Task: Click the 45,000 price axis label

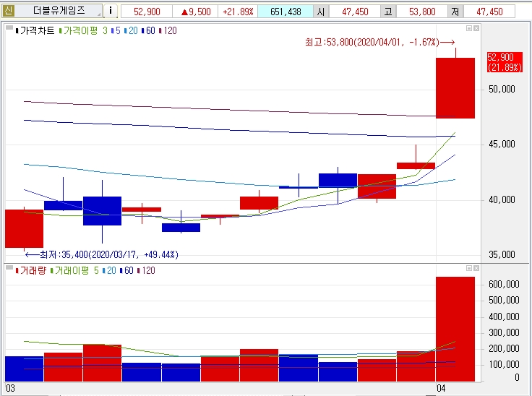Action: pyautogui.click(x=502, y=145)
